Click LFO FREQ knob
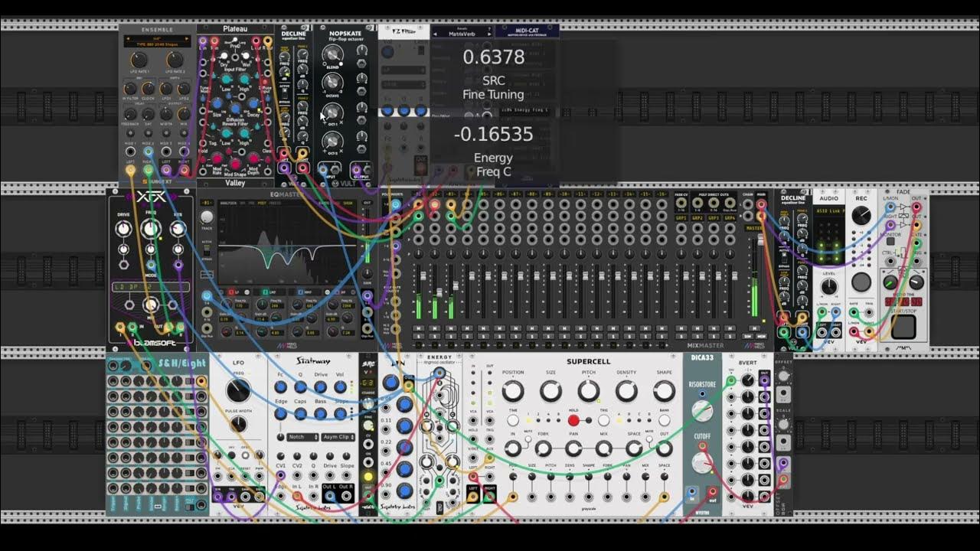 click(x=238, y=390)
